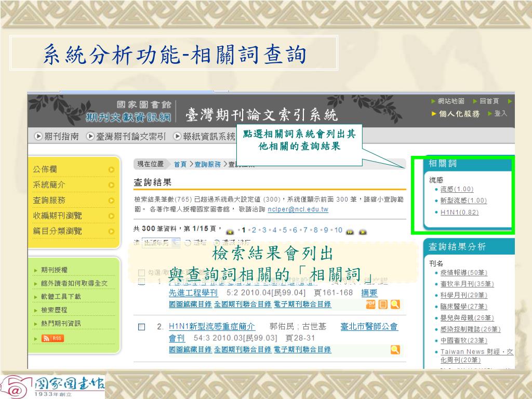Filter by journal 科學月刊(29筆)
The width and height of the screenshot is (532, 399).
463,295
